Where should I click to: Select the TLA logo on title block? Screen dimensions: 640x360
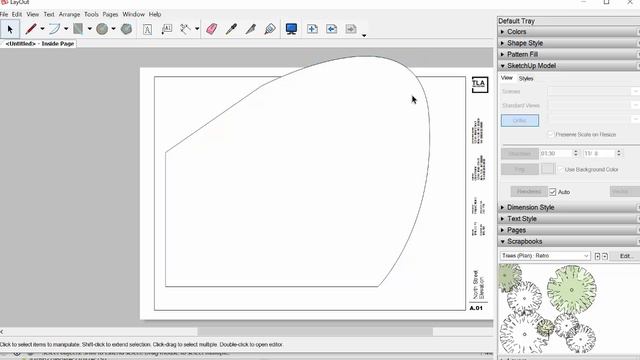480,84
